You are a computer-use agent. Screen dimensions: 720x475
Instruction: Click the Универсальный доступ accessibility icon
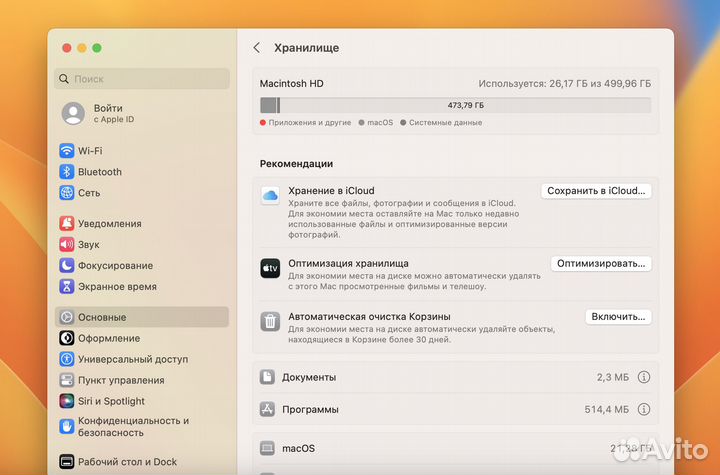67,359
